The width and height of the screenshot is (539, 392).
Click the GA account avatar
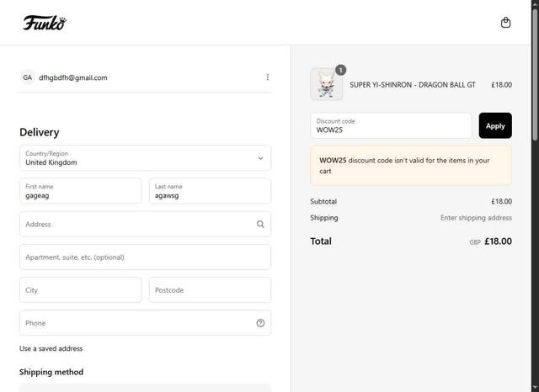tap(28, 77)
